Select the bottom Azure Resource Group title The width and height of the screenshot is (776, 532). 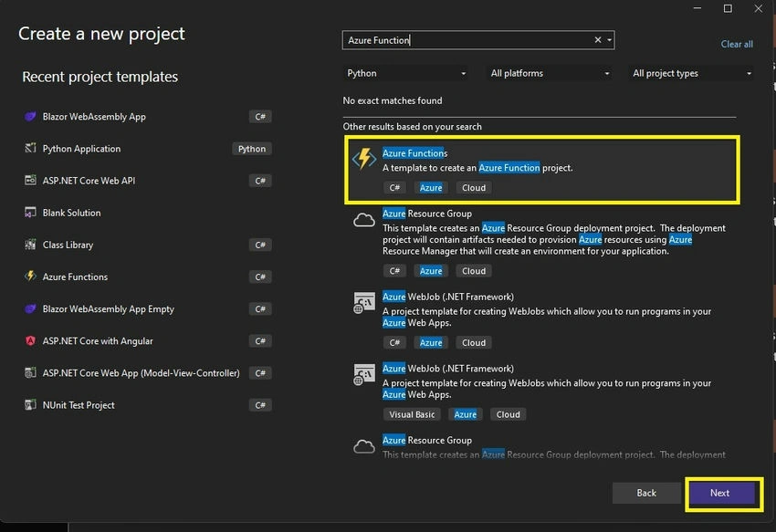(426, 441)
